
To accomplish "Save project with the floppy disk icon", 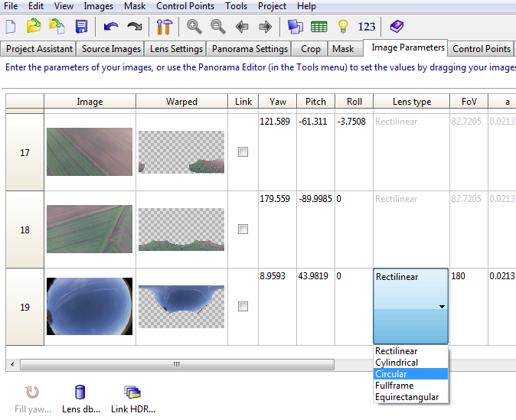I will point(80,27).
